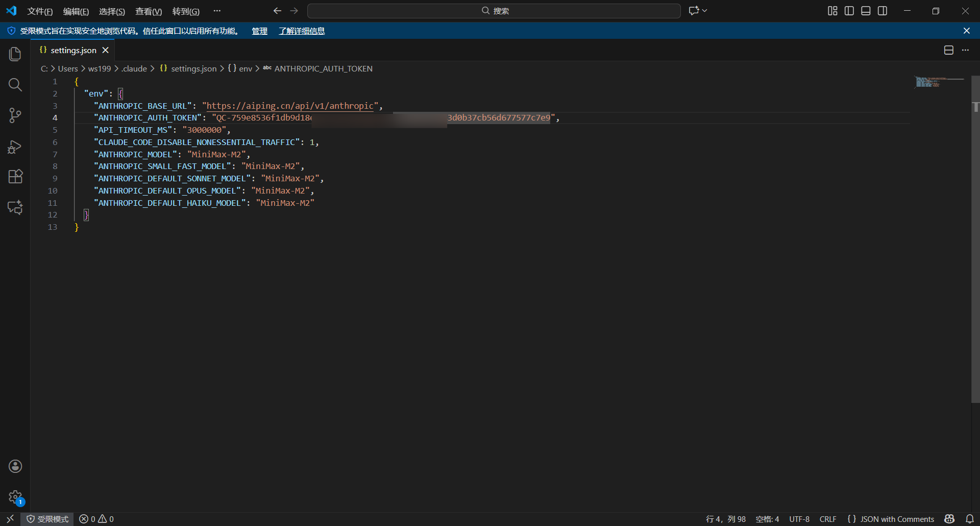
Task: Open the 查看(V) menu
Action: click(x=149, y=11)
